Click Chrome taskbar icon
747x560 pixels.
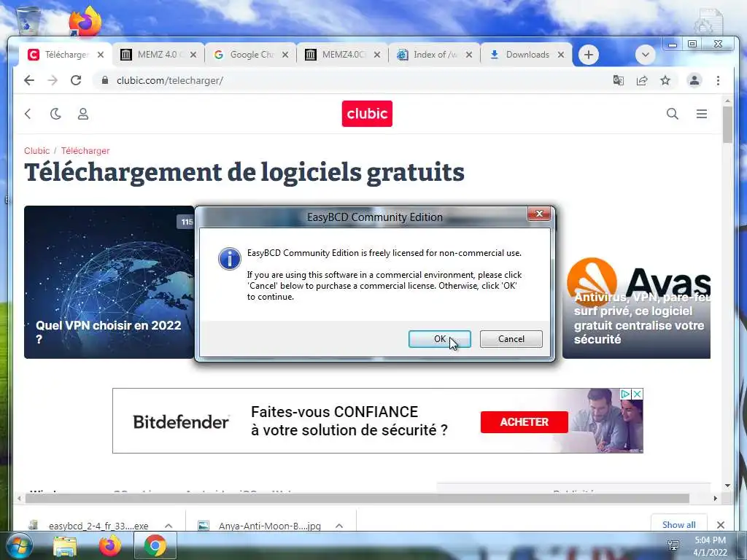point(155,546)
